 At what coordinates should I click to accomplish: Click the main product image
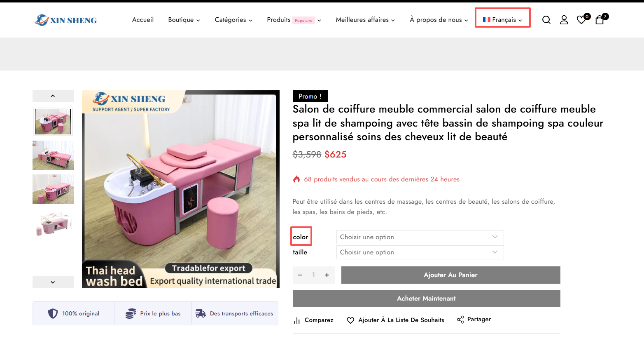click(181, 189)
